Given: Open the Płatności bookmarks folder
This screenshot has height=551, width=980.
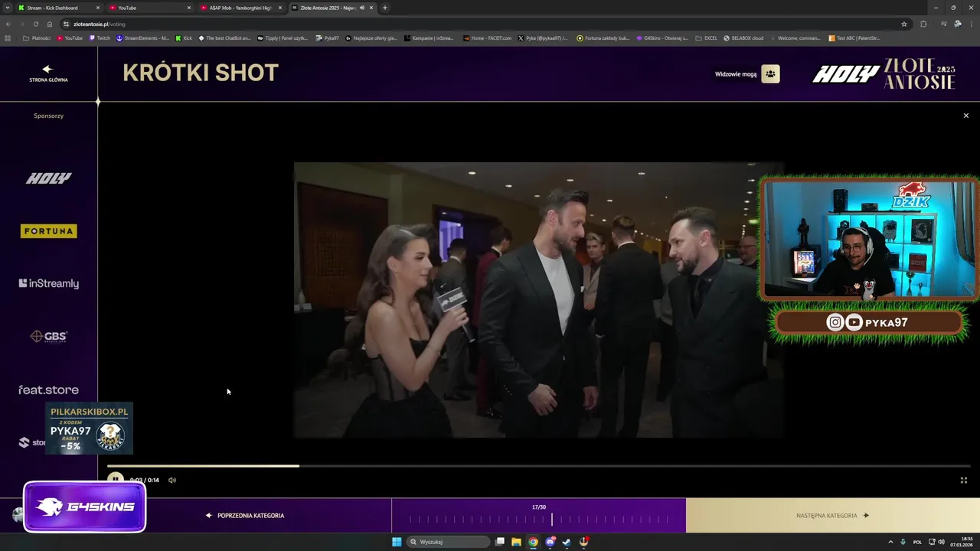Looking at the screenshot, I should pyautogui.click(x=36, y=37).
